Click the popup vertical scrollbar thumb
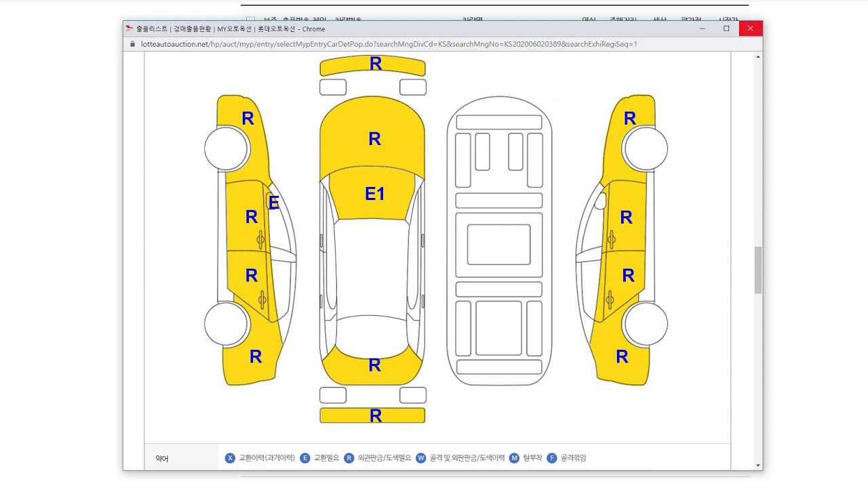This screenshot has height=488, width=868. click(x=758, y=270)
